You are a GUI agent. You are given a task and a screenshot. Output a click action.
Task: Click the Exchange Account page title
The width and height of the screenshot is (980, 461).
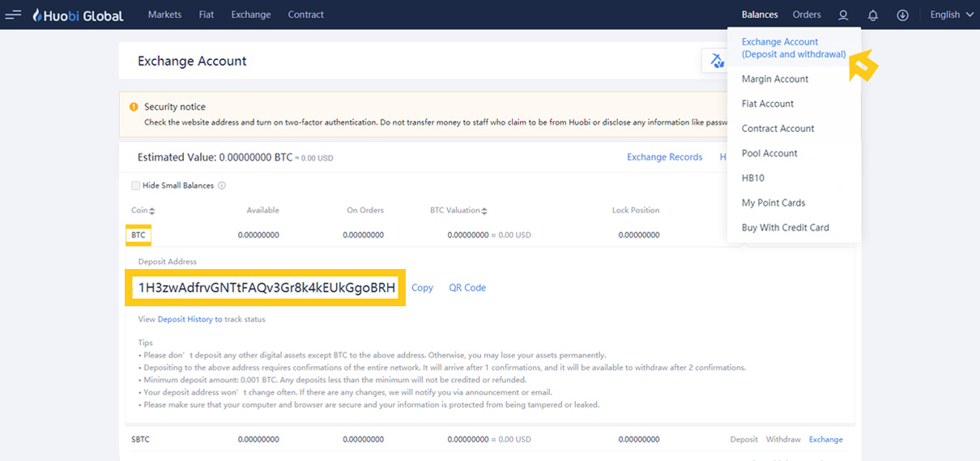coord(192,61)
